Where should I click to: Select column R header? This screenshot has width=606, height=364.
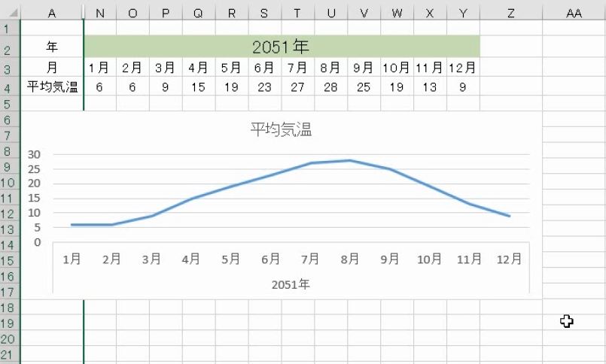tap(232, 13)
